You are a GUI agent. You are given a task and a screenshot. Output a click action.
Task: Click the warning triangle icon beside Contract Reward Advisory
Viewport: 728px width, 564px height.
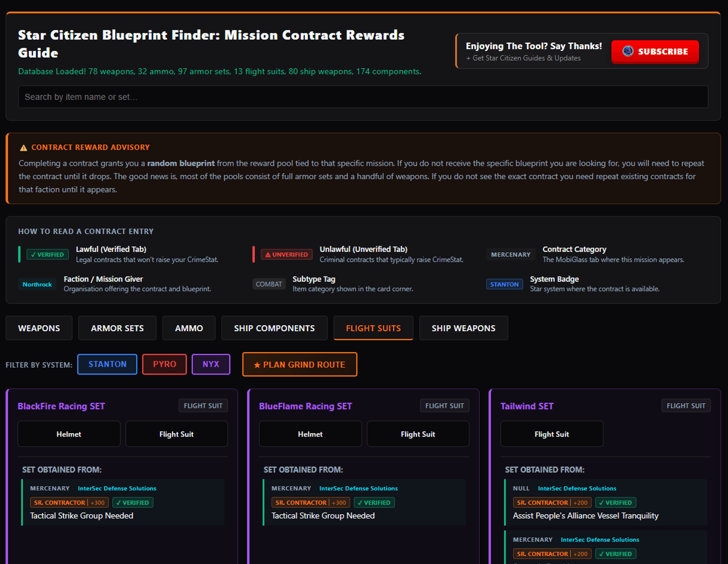pyautogui.click(x=23, y=148)
